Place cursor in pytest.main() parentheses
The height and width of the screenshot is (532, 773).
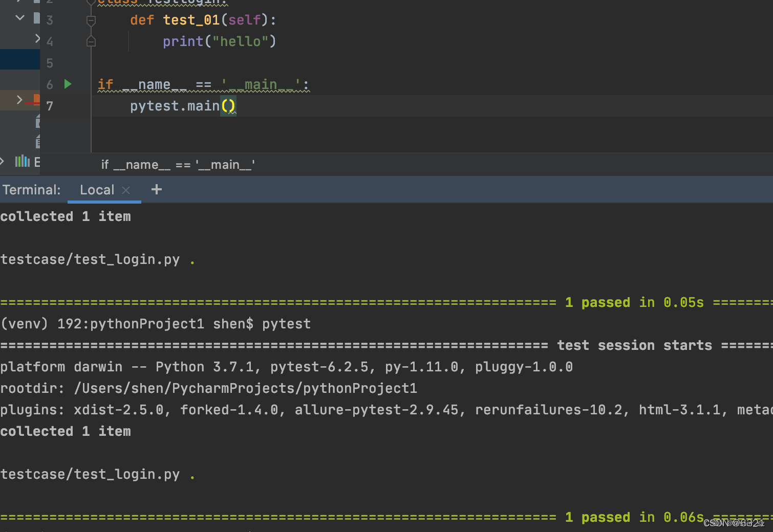tap(228, 106)
